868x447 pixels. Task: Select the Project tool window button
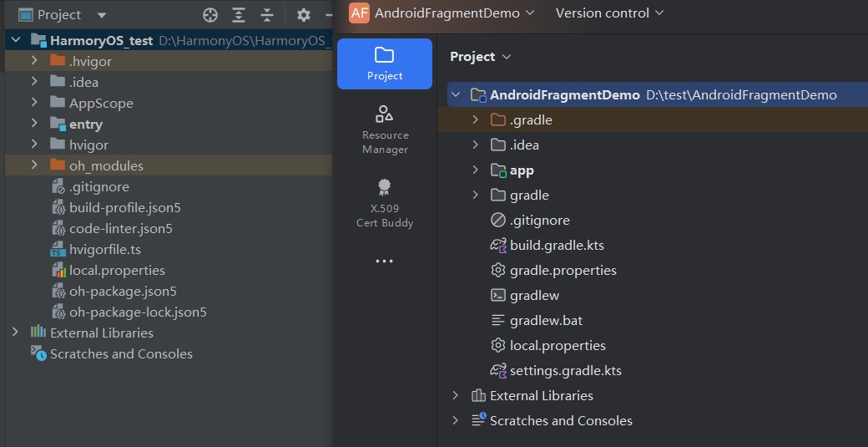(x=385, y=63)
